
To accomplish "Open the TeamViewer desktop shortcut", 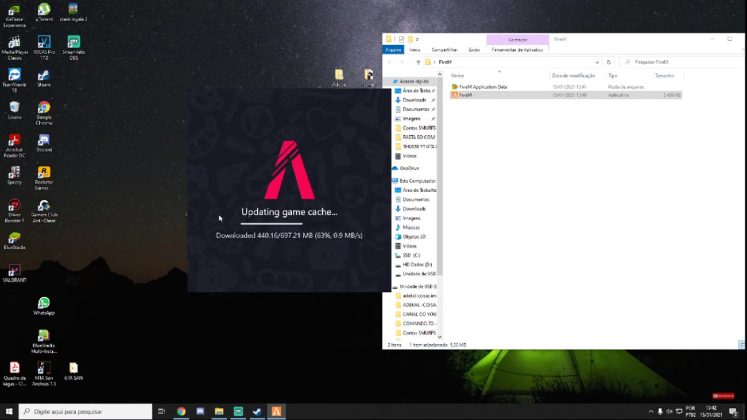I will [14, 80].
